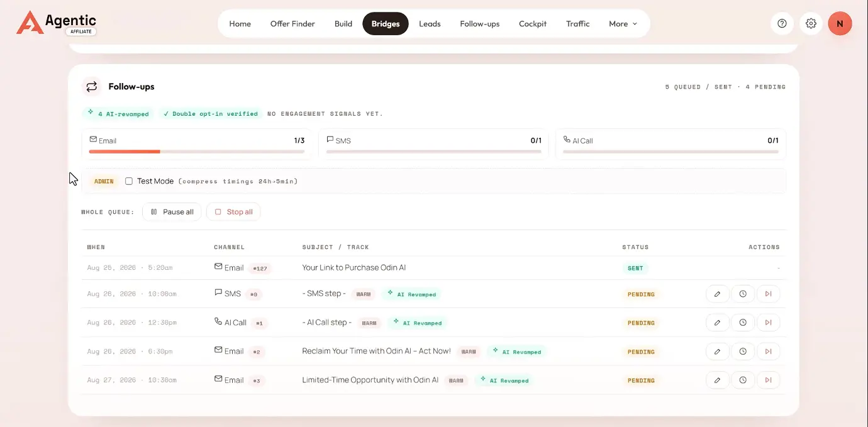Click the Double opt-in verified badge
Image resolution: width=868 pixels, height=427 pixels.
(210, 114)
